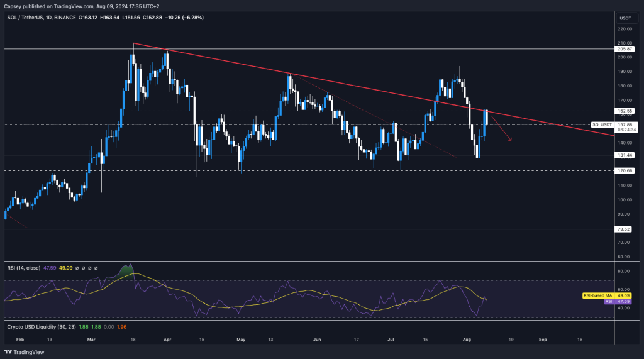
Task: Click the 79.52 horizontal line label
Action: [x=625, y=229]
